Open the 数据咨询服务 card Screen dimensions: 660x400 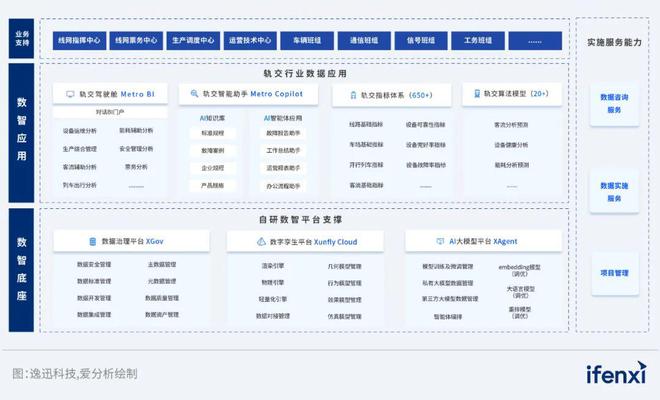615,104
